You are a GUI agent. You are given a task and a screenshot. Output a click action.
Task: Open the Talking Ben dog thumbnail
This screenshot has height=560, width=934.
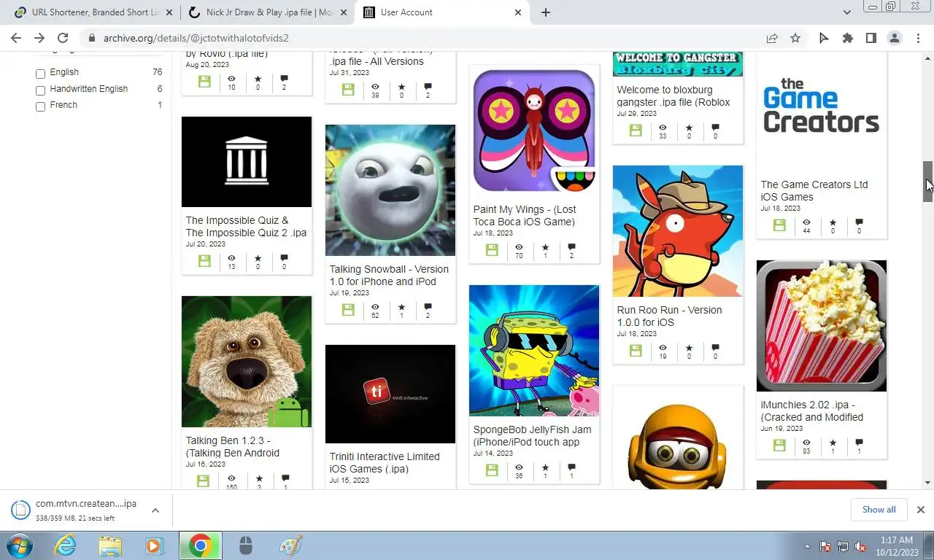coord(247,362)
